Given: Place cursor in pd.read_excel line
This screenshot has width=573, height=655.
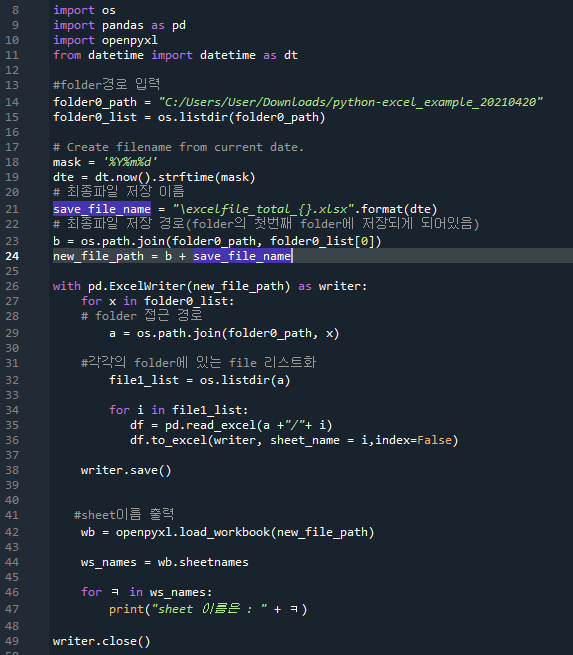Looking at the screenshot, I should pyautogui.click(x=231, y=425).
